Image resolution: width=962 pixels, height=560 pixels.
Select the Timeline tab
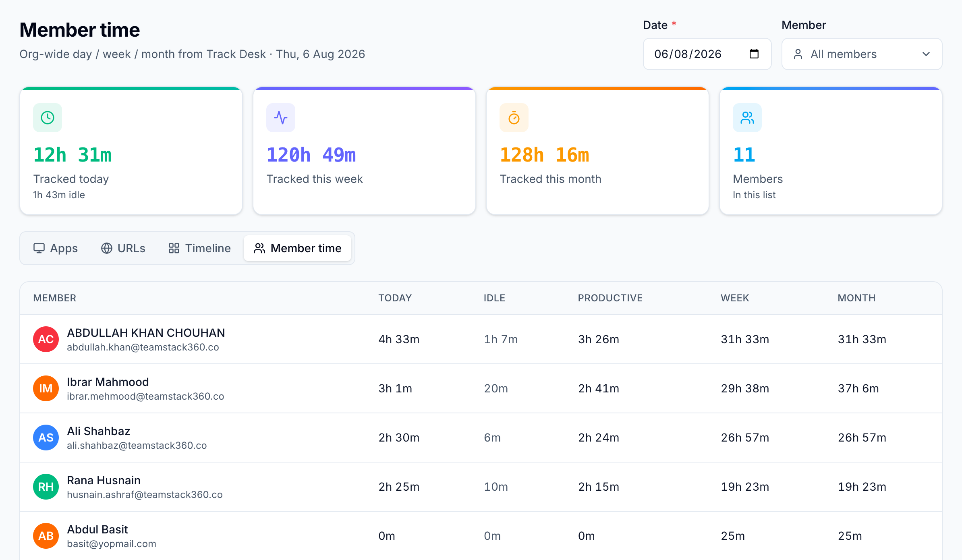click(200, 248)
